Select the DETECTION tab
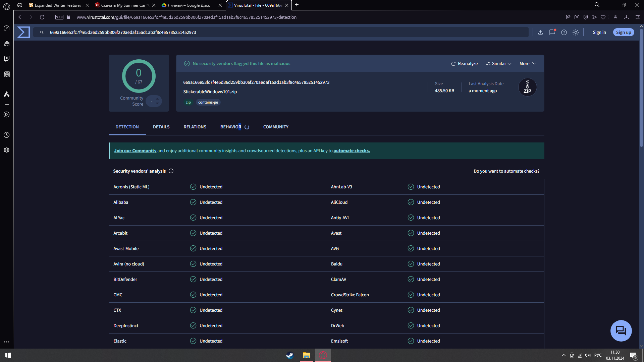The height and width of the screenshot is (362, 644). pos(127,127)
